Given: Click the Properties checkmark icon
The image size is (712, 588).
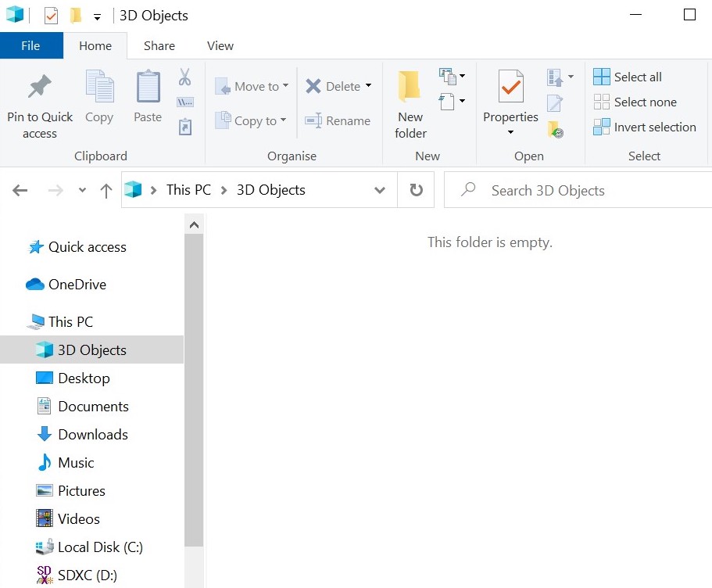Looking at the screenshot, I should pyautogui.click(x=511, y=86).
